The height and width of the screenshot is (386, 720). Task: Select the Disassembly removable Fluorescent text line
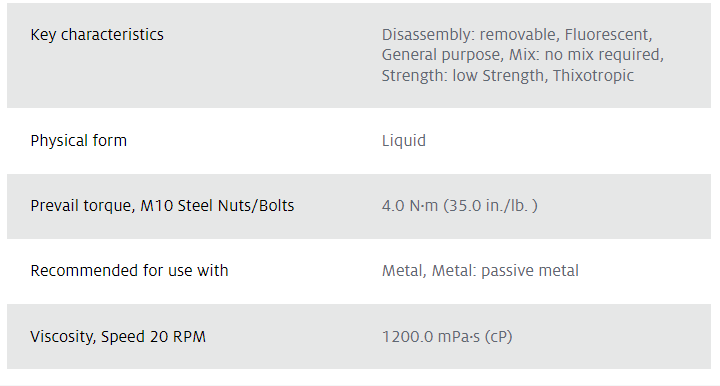coord(517,35)
